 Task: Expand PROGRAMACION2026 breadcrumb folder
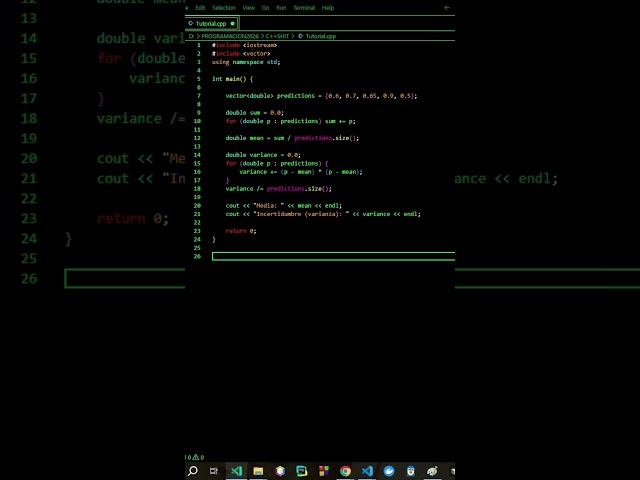click(x=230, y=36)
